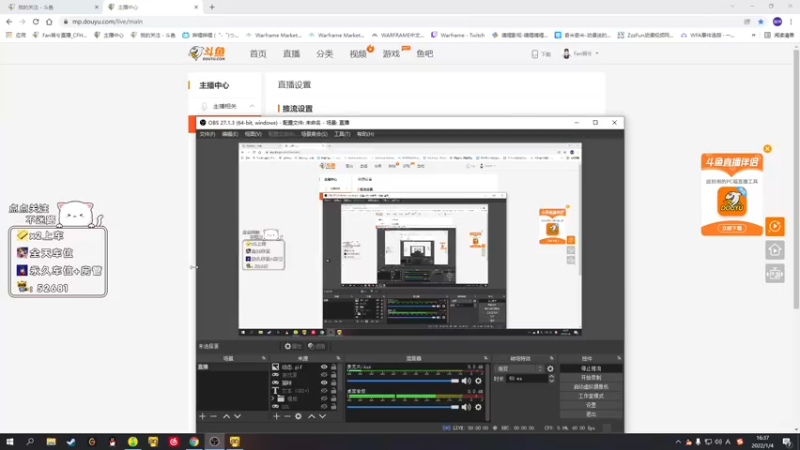This screenshot has height=450, width=800.
Task: Click 开始录制 button in OBS controls
Action: point(591,378)
